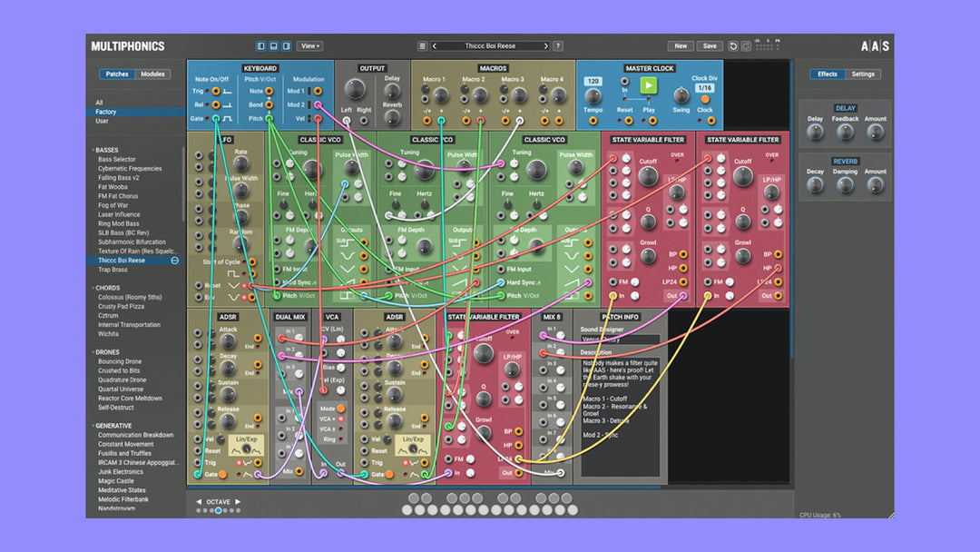The image size is (980, 552).
Task: Click the Delay Feedback knob in Effects
Action: pyautogui.click(x=845, y=132)
